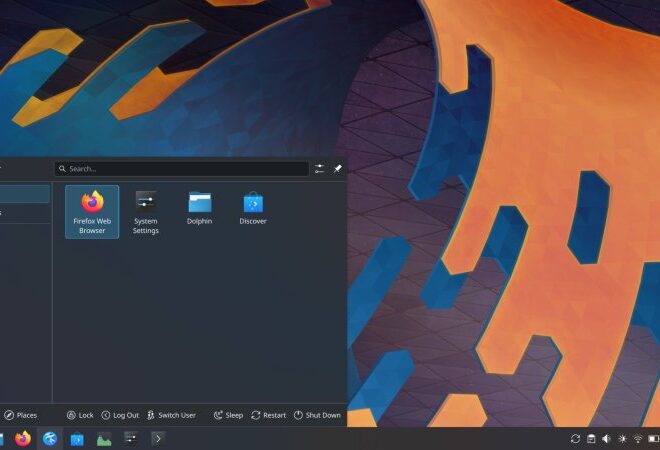The height and width of the screenshot is (450, 660).
Task: Open launcher configuration sliders icon
Action: [319, 169]
